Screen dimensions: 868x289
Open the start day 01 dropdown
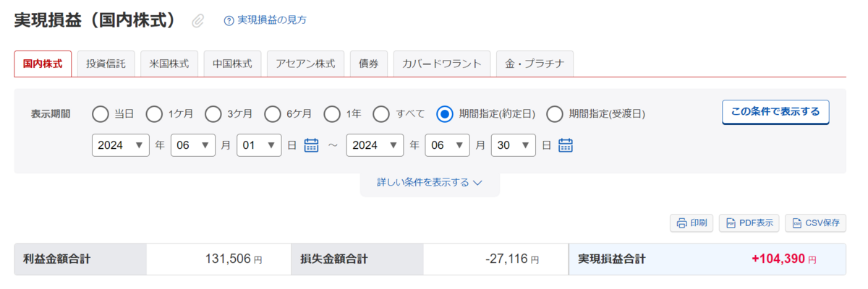(259, 145)
